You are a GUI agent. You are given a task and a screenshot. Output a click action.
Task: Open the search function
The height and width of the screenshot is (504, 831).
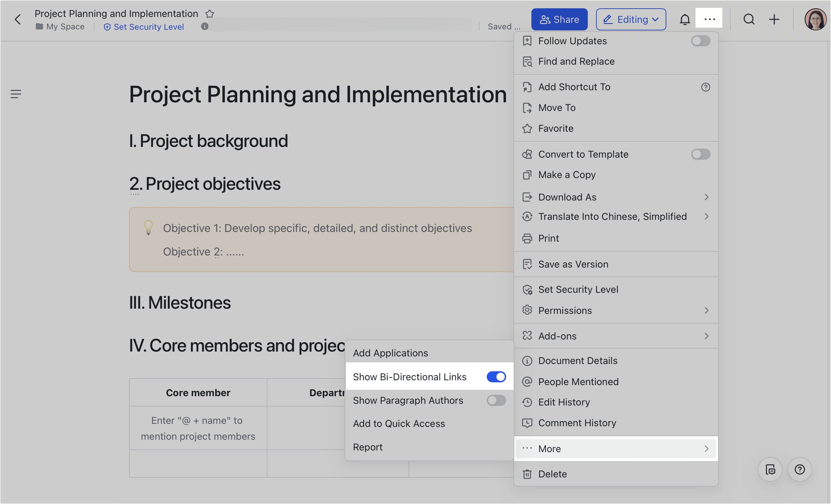point(749,19)
